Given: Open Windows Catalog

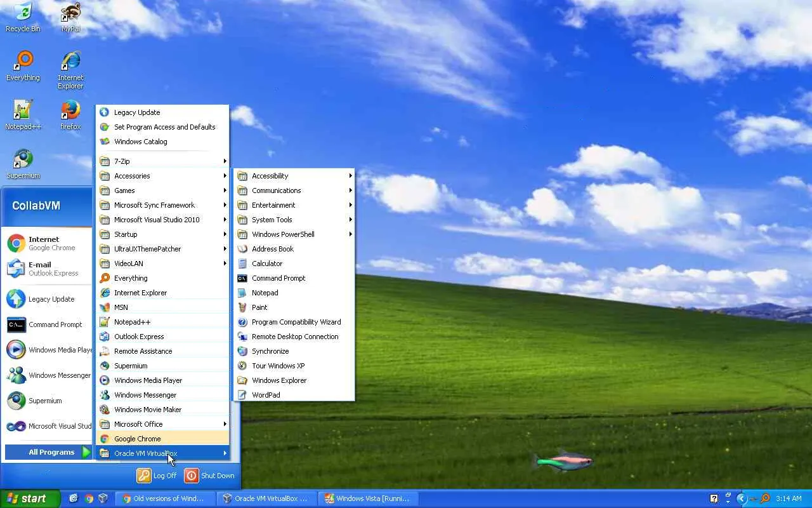Looking at the screenshot, I should point(162,142).
